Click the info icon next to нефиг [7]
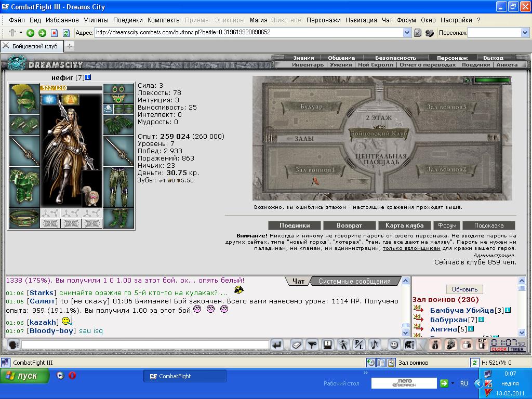The image size is (532, 399). pos(88,77)
